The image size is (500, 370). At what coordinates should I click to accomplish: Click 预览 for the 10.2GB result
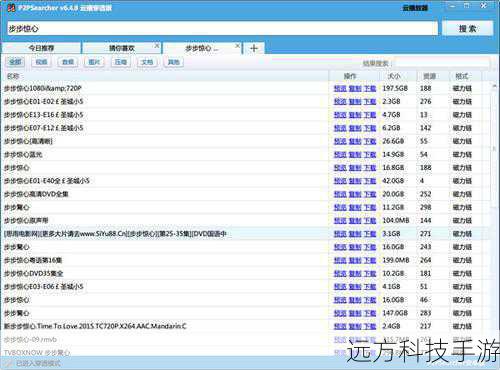[340, 273]
